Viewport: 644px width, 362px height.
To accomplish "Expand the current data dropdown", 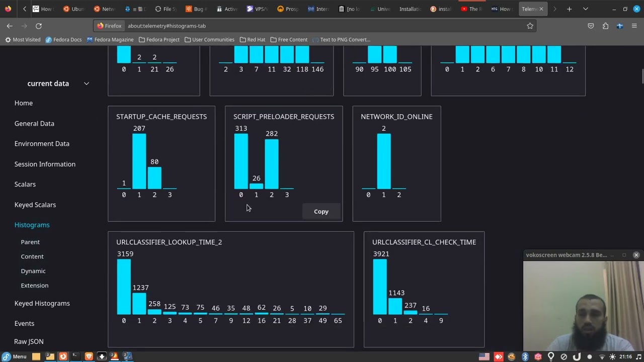I will [x=58, y=83].
